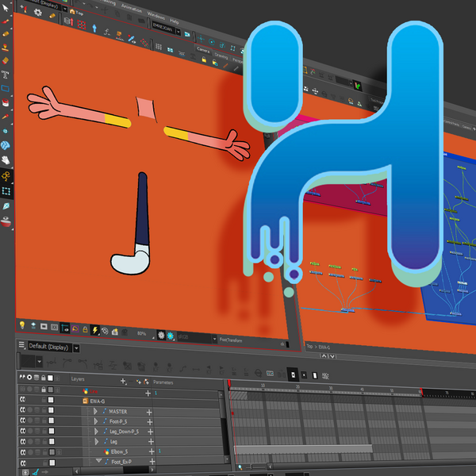Click the blue tool icon at timeline bottom-left
This screenshot has width=476, height=476.
pos(36,472)
